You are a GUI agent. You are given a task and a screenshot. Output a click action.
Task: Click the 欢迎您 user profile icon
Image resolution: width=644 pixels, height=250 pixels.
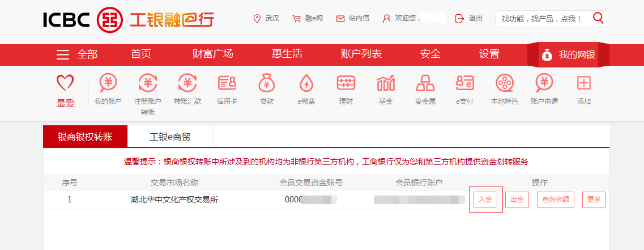386,19
